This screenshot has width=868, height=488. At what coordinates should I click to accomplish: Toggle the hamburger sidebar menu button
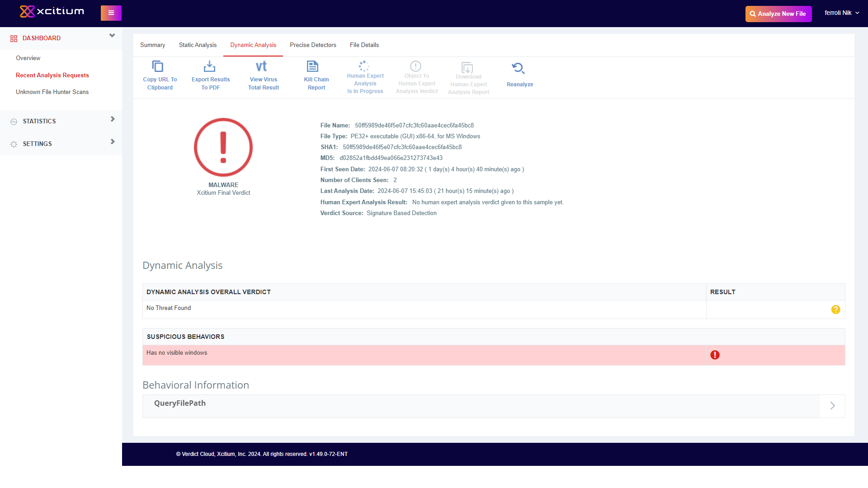coord(111,13)
